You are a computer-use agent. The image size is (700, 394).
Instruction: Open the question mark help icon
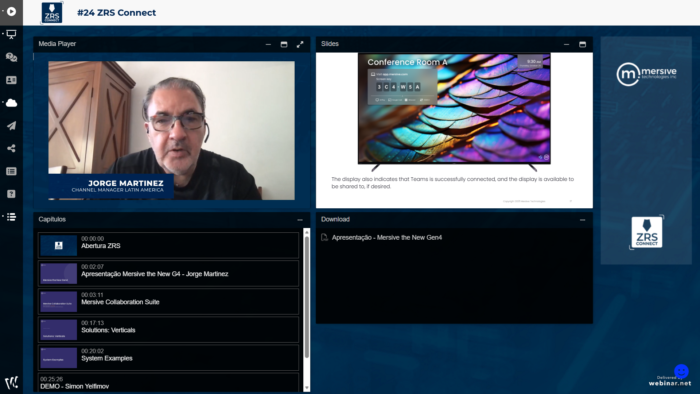(12, 194)
